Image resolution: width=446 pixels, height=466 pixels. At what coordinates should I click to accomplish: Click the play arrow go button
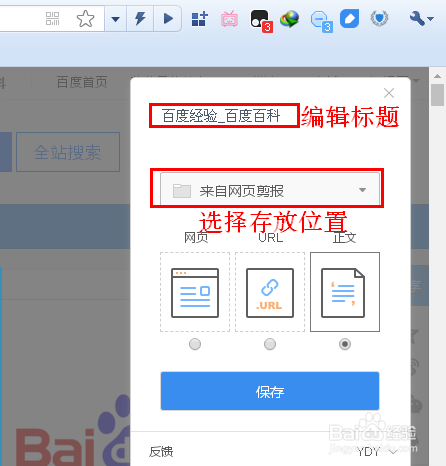click(168, 19)
